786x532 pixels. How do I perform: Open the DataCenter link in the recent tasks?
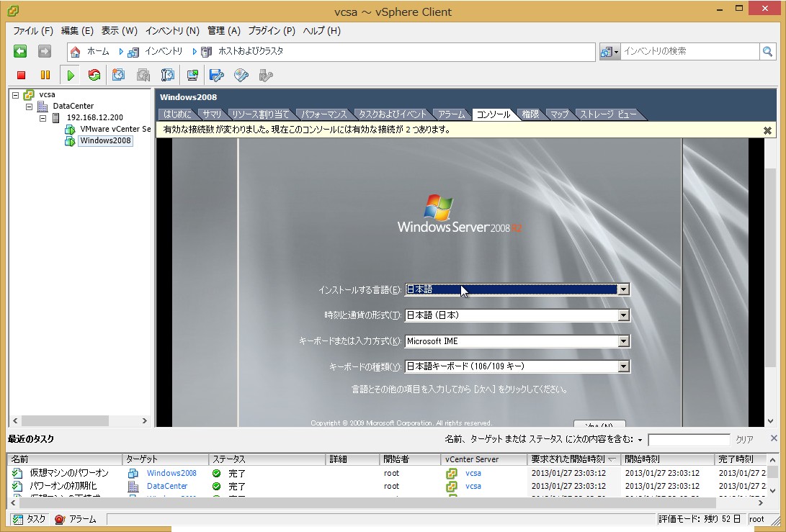[167, 487]
